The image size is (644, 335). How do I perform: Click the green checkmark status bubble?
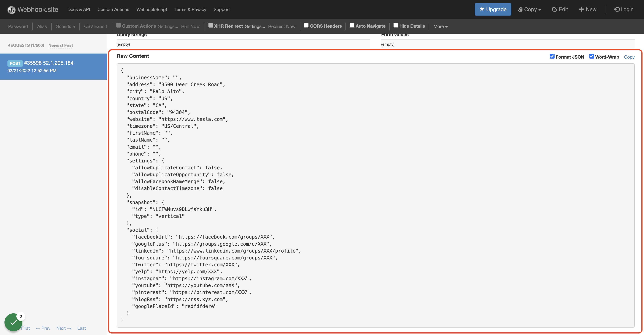13,322
